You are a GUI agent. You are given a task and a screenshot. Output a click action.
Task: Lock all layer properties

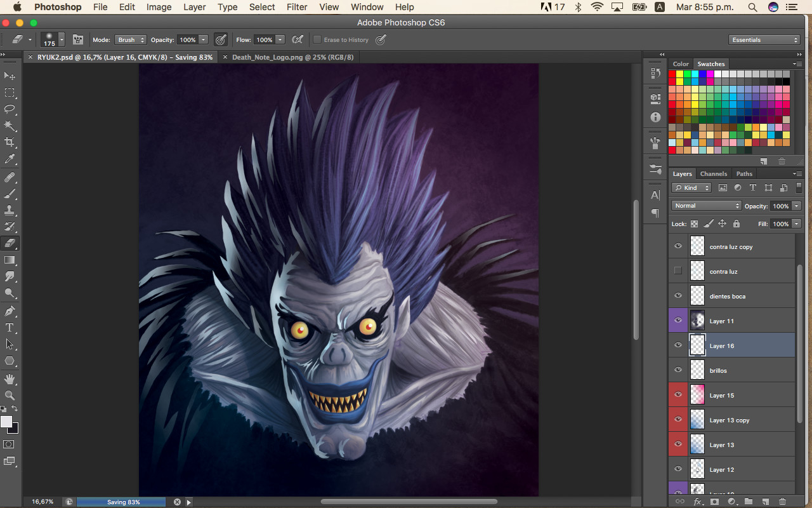736,224
